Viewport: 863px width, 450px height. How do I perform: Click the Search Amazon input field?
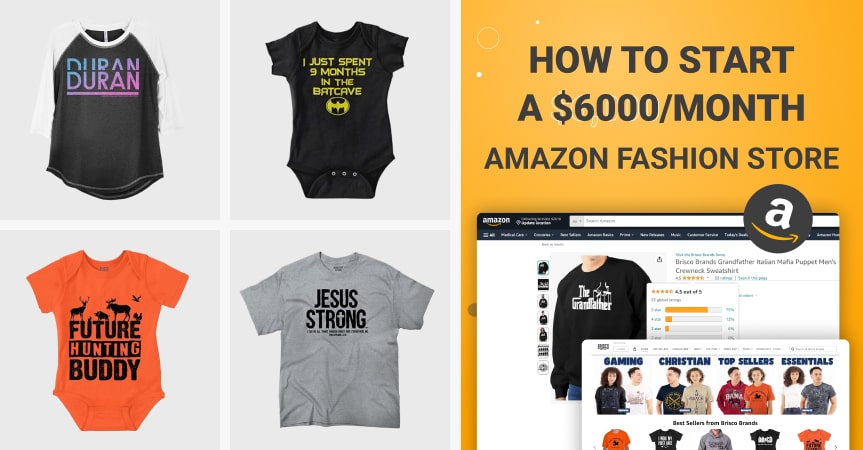coord(660,221)
